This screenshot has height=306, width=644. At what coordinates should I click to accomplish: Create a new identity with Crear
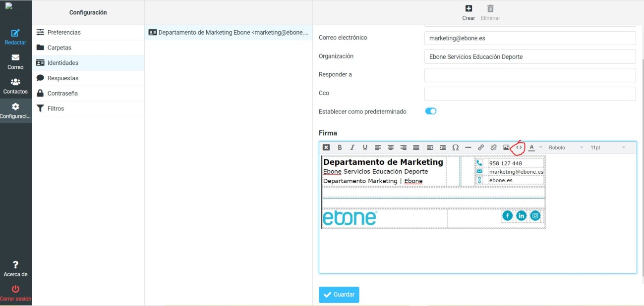[468, 13]
